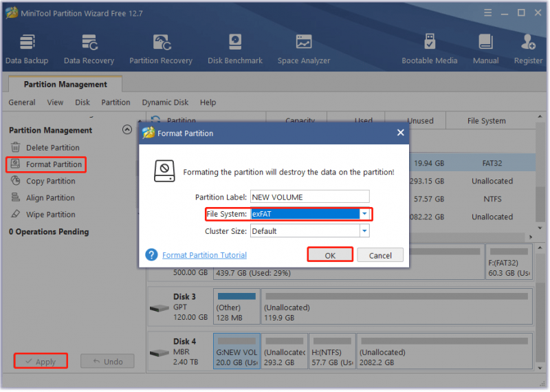
Task: Open the Cluster Size dropdown
Action: point(364,231)
